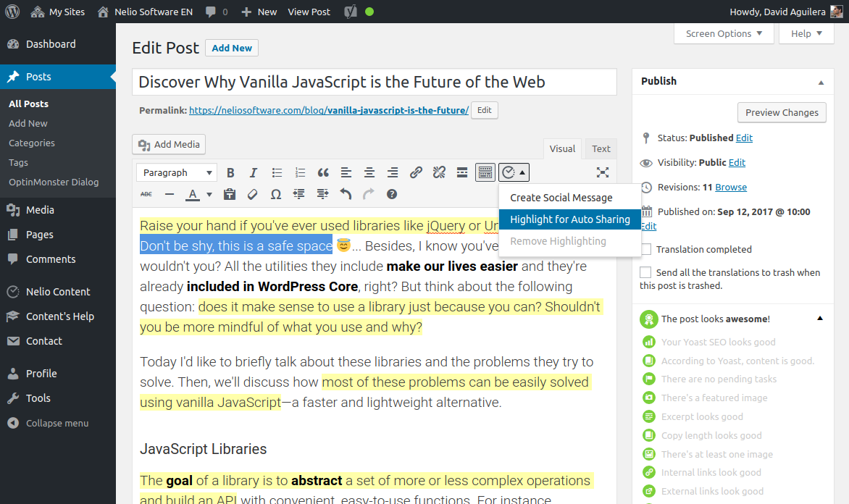Viewport: 849px width, 504px height.
Task: Center align the text
Action: pyautogui.click(x=369, y=172)
